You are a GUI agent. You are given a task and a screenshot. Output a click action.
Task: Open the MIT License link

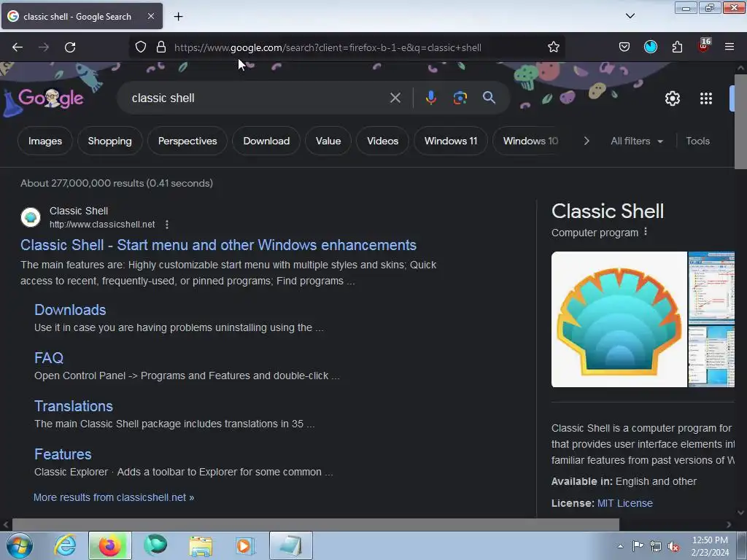tap(624, 503)
